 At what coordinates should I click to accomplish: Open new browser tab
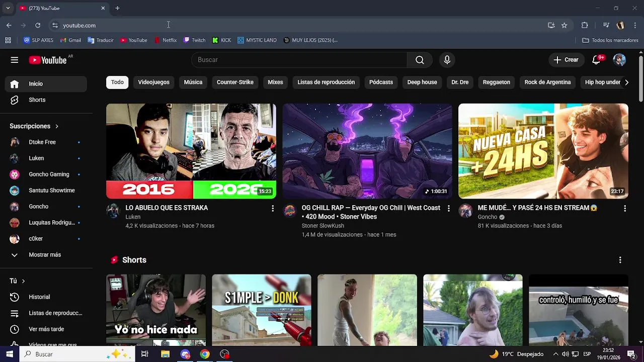117,8
